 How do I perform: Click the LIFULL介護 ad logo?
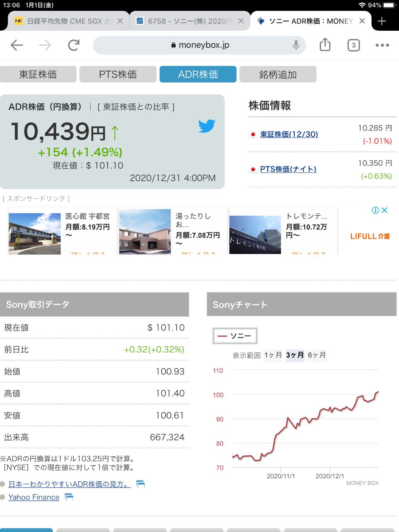370,236
